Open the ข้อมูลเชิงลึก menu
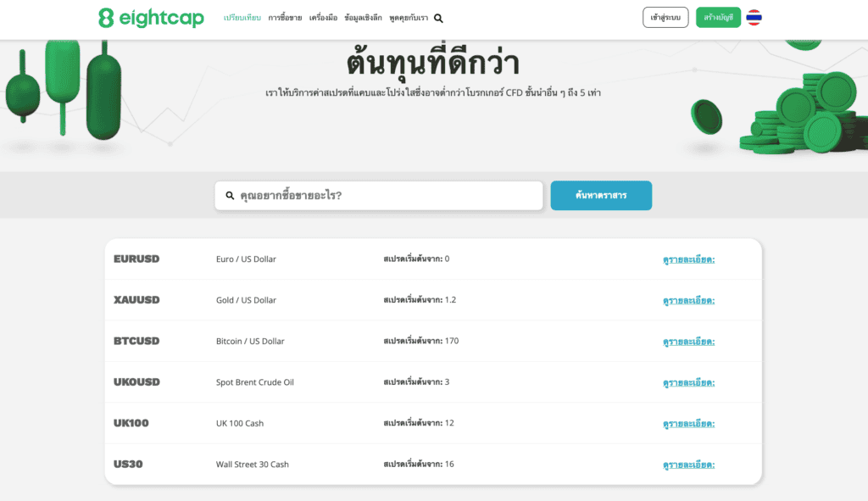Screen dimensions: 868x501 [x=363, y=18]
